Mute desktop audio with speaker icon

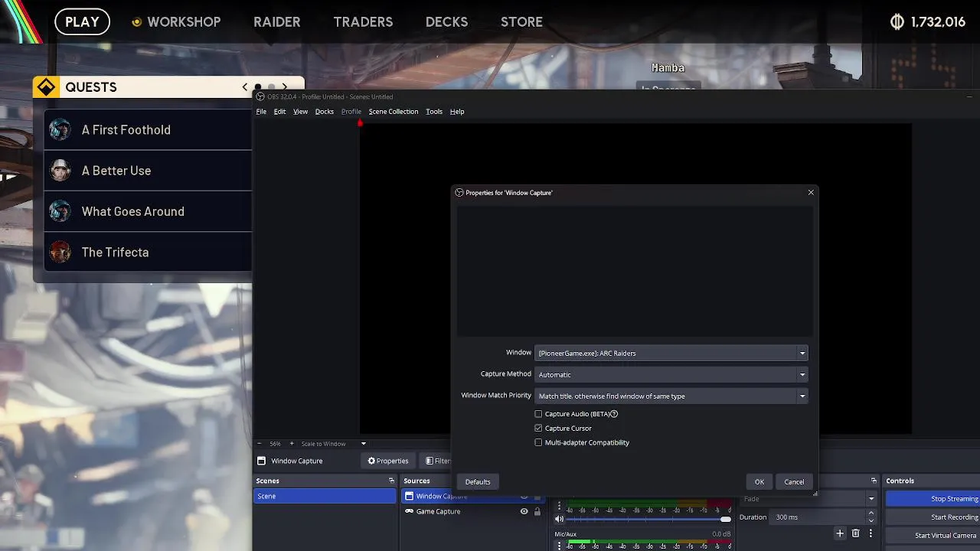click(559, 519)
